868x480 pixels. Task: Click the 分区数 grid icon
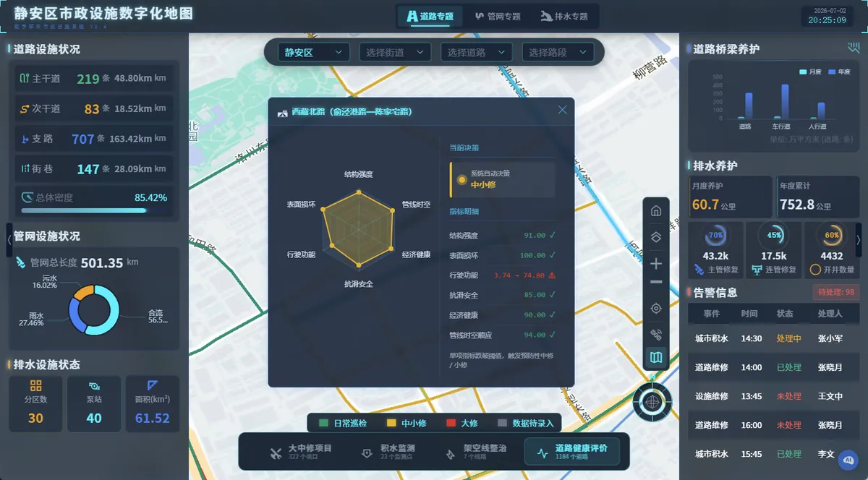click(35, 386)
